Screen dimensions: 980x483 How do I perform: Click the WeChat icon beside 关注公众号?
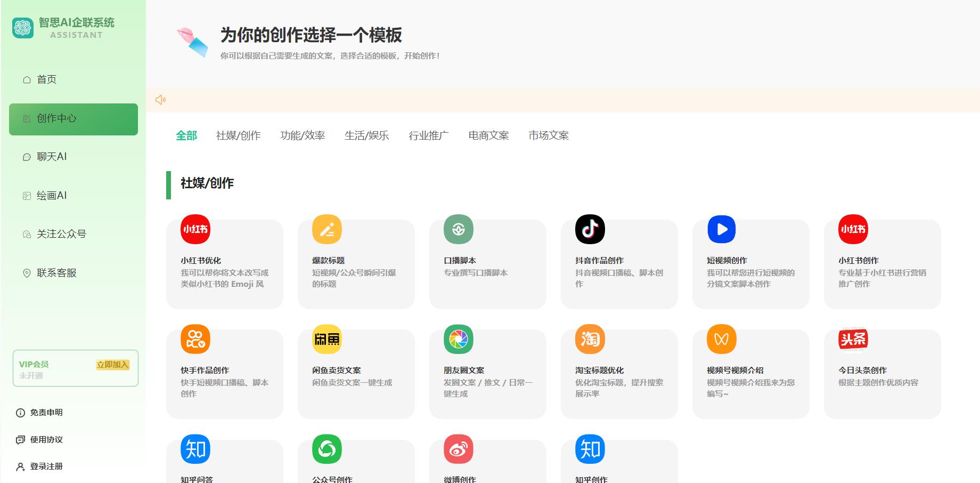pyautogui.click(x=27, y=235)
